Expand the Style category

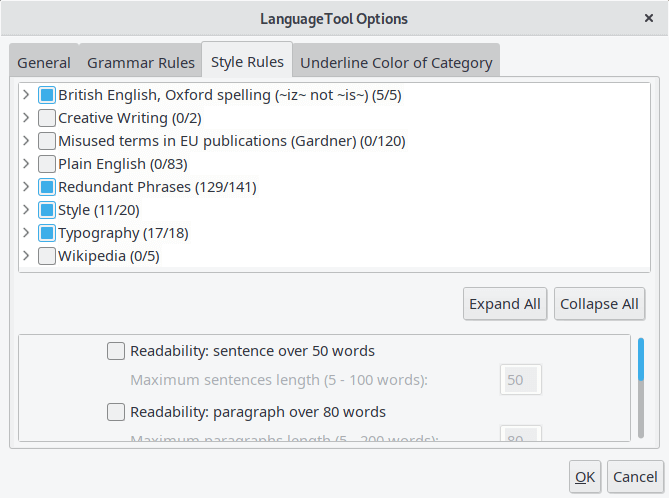tap(26, 210)
